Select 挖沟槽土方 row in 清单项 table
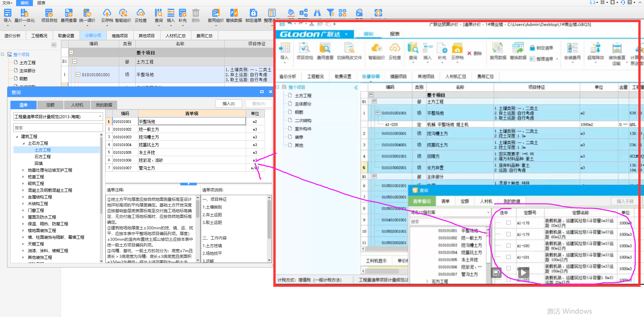644x317 pixels. pyautogui.click(x=185, y=137)
